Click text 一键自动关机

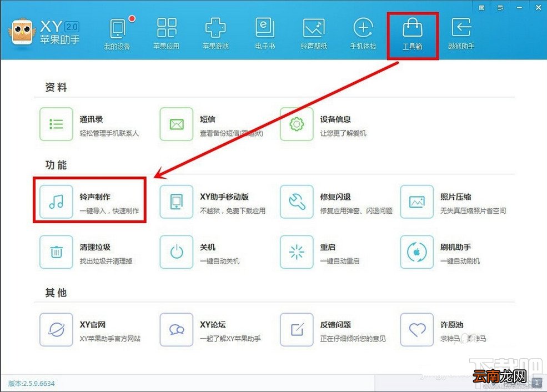[x=219, y=261]
